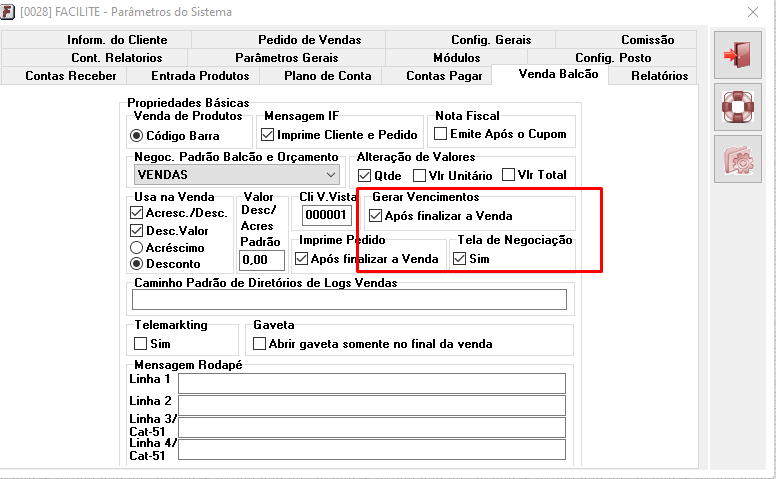Close the Parâmetros do Sistema window
The width and height of the screenshot is (776, 479).
[753, 12]
